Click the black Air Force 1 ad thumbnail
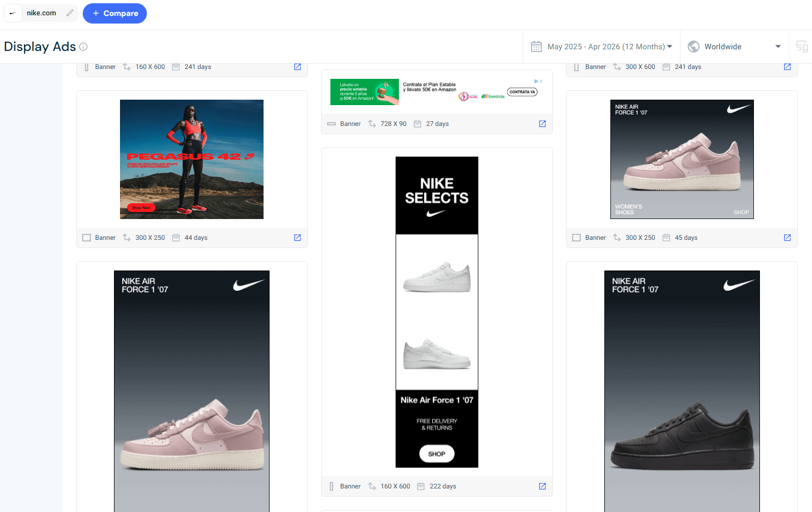Viewport: 812px width, 512px height. pos(682,391)
